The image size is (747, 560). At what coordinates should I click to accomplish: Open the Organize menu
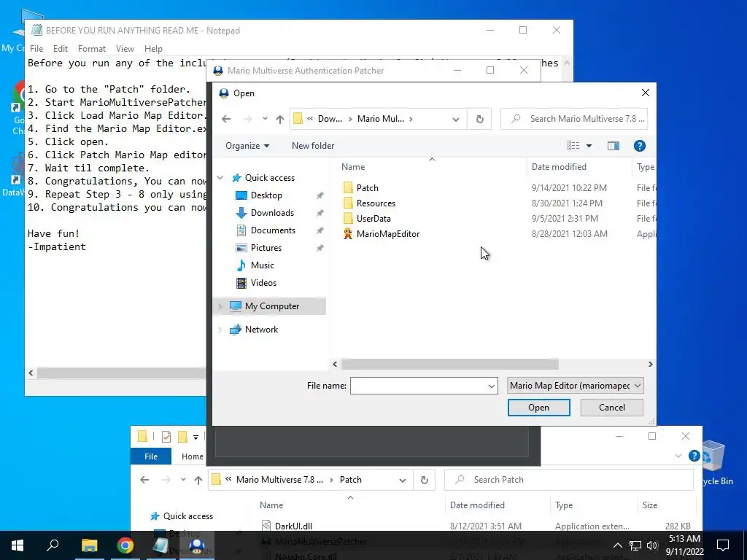[x=247, y=146]
